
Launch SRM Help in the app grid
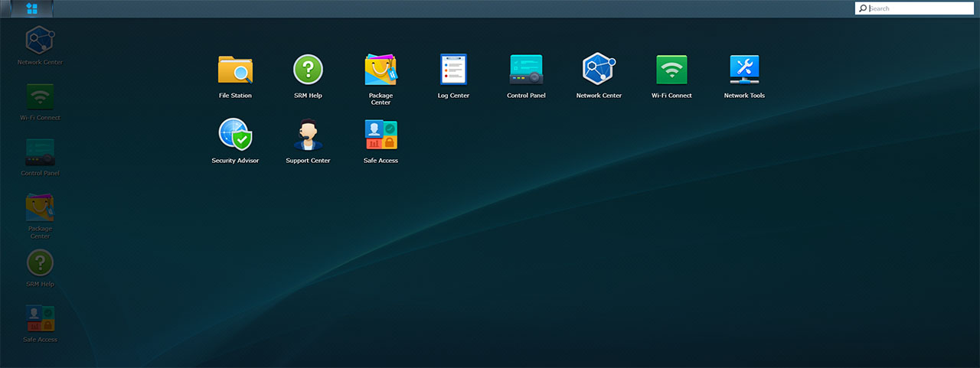[308, 70]
